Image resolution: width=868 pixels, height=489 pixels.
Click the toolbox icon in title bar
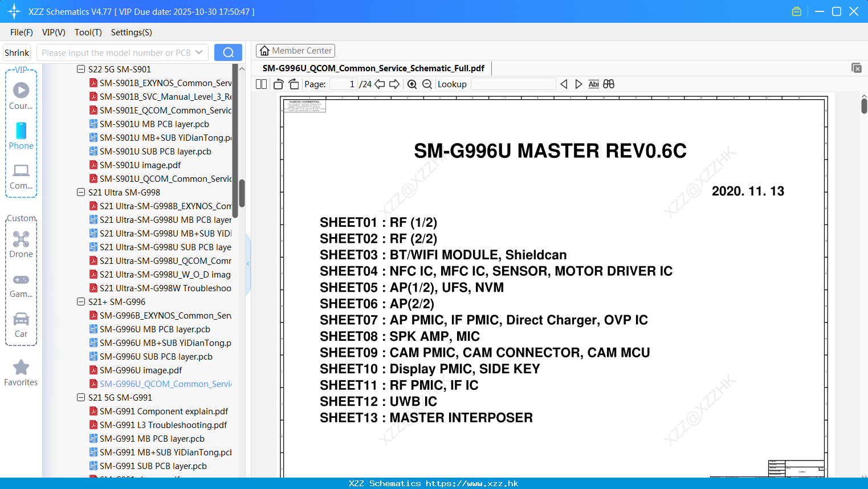tap(797, 11)
